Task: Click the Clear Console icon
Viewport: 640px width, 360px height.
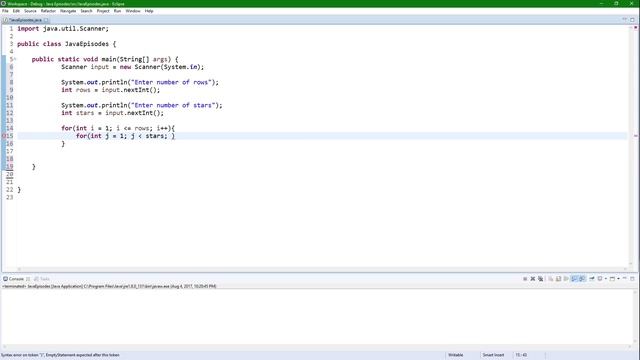Action: click(x=551, y=279)
